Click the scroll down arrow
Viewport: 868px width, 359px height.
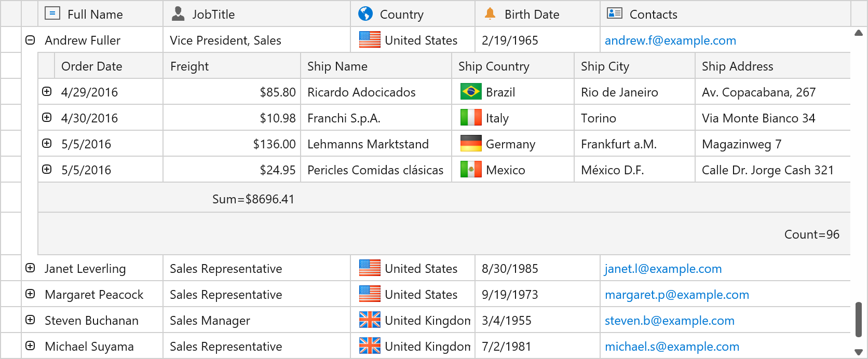pos(859,352)
